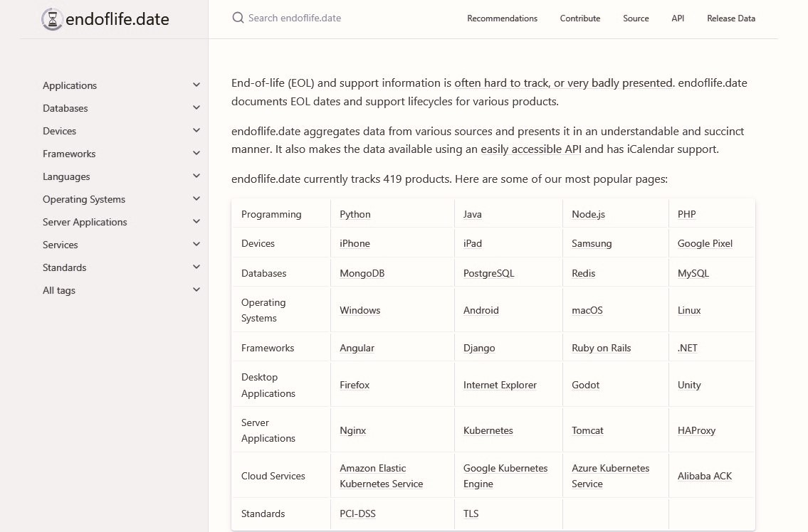Open the Release Data nav item

pyautogui.click(x=730, y=18)
